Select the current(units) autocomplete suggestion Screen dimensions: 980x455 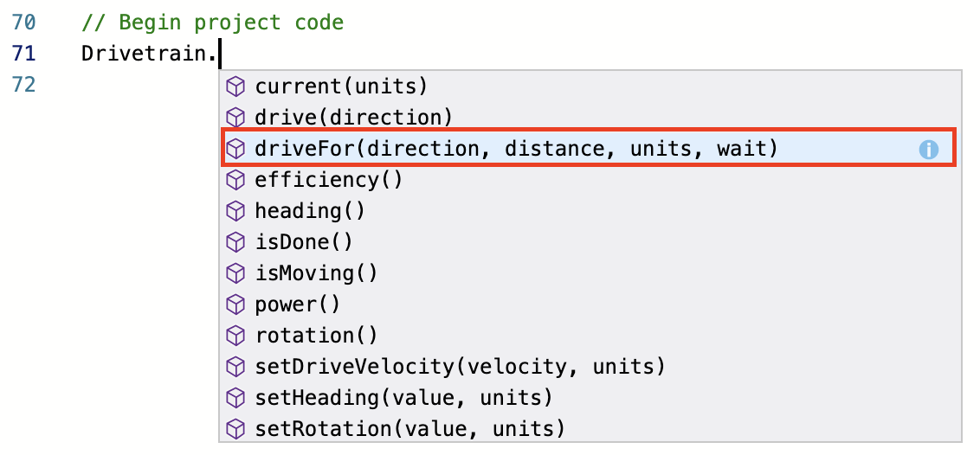(x=341, y=87)
